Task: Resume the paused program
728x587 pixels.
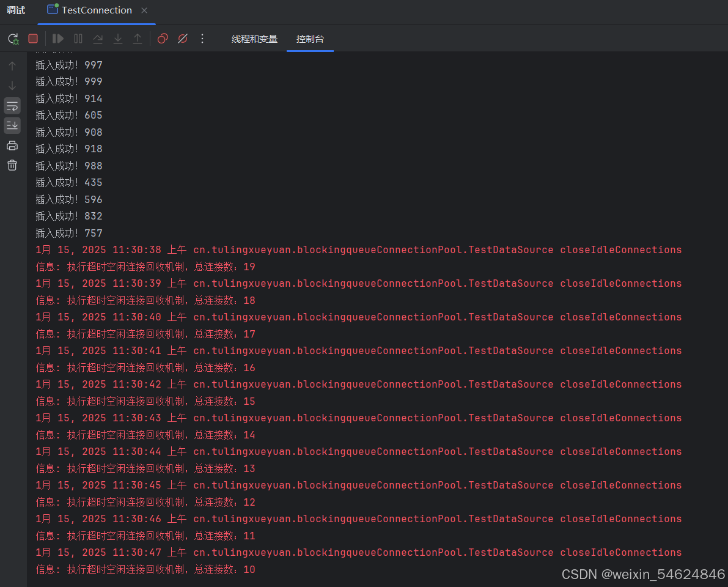Action: [x=57, y=39]
